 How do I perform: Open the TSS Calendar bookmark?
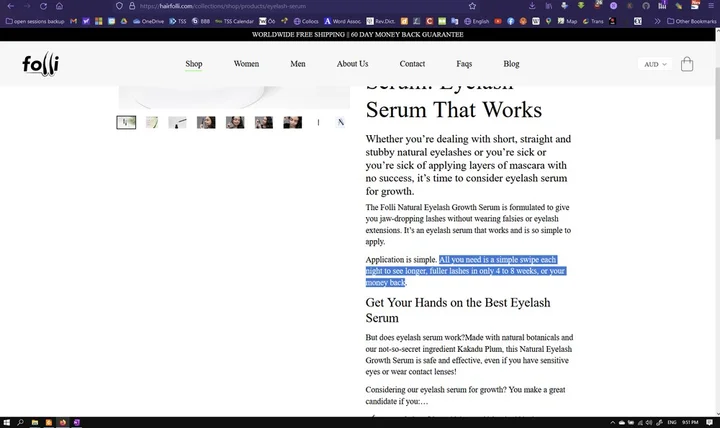click(234, 21)
